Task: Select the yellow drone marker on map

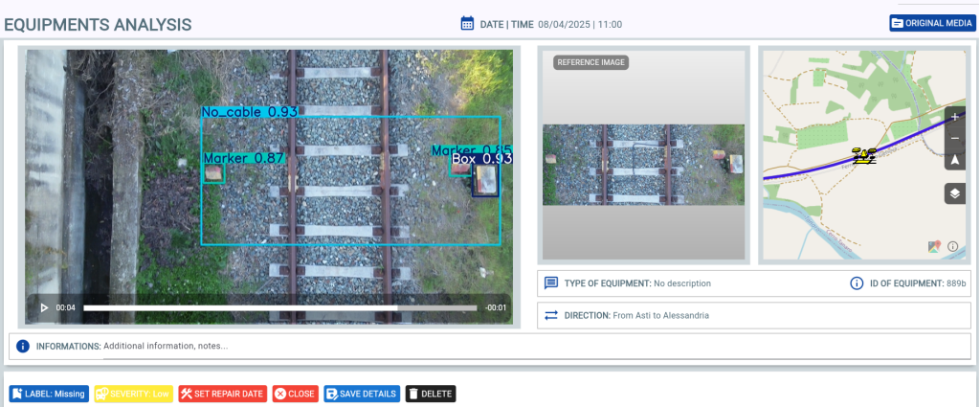Action: point(865,156)
